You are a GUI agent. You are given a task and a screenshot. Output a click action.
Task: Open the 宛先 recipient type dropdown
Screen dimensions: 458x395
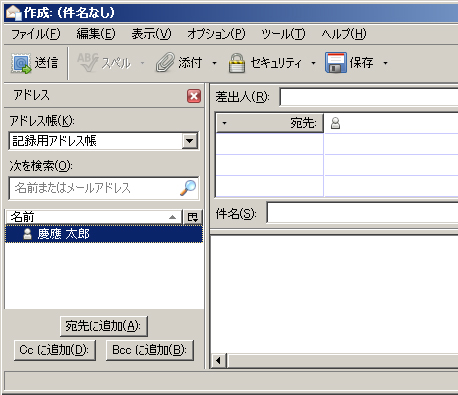pos(270,123)
